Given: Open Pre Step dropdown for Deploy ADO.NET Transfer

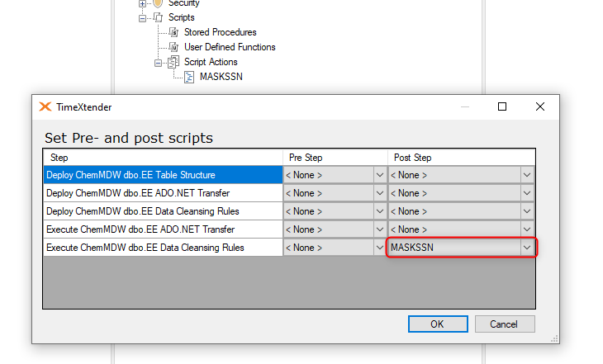Looking at the screenshot, I should [x=380, y=193].
